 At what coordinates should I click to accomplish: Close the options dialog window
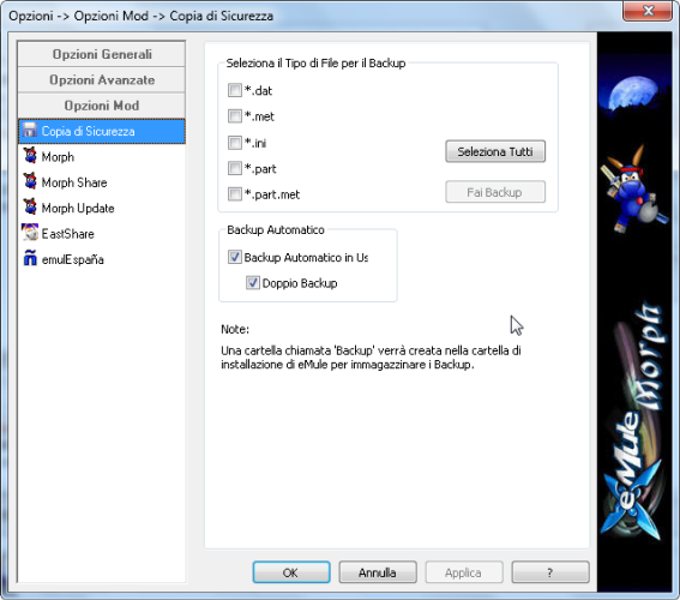click(648, 10)
